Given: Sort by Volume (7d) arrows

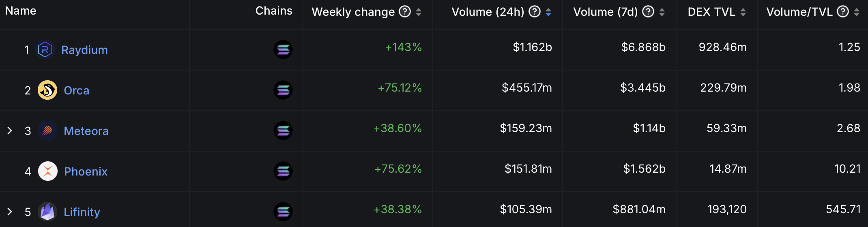Looking at the screenshot, I should tap(662, 12).
